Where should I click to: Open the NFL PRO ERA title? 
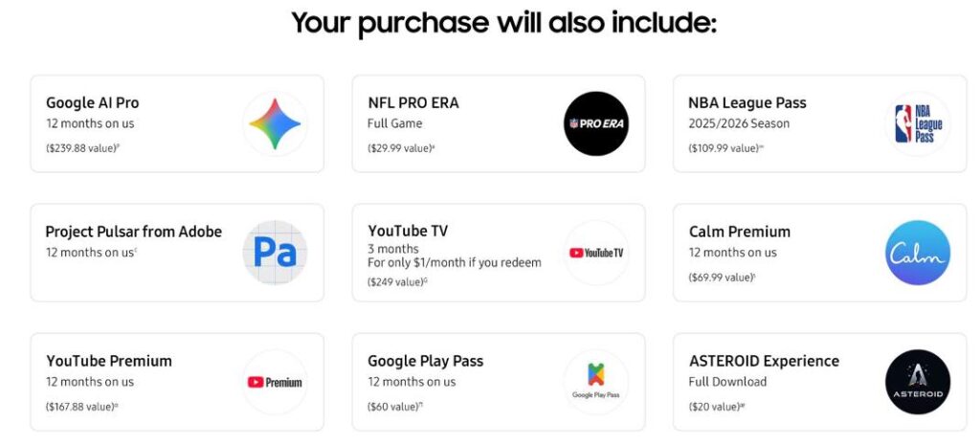[x=413, y=102]
